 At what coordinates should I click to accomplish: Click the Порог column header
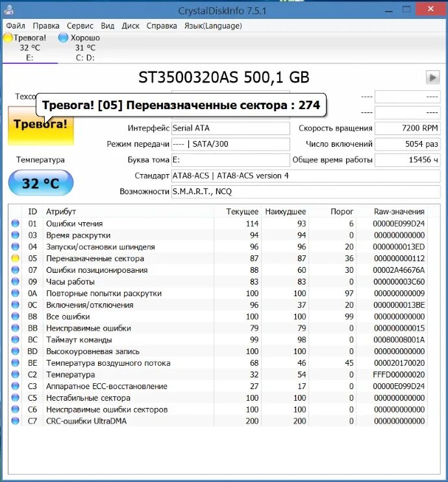click(332, 212)
